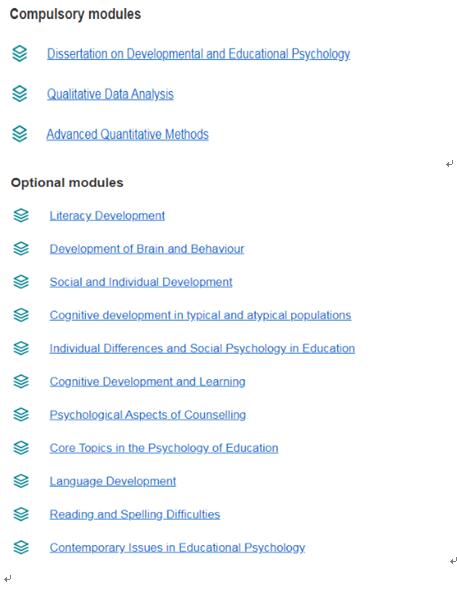Click the stack icon next to Psychological Aspects of Counselling
Image resolution: width=457 pixels, height=594 pixels.
[21, 414]
